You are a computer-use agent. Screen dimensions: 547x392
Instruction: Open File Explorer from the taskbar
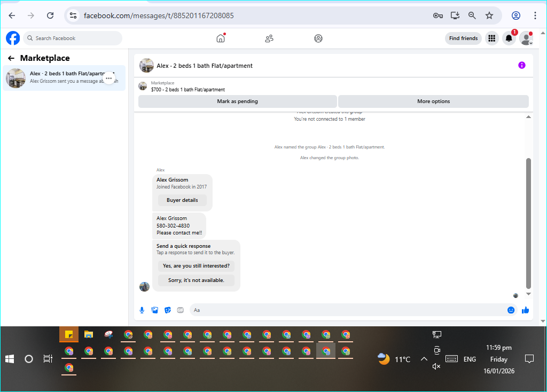tap(89, 334)
